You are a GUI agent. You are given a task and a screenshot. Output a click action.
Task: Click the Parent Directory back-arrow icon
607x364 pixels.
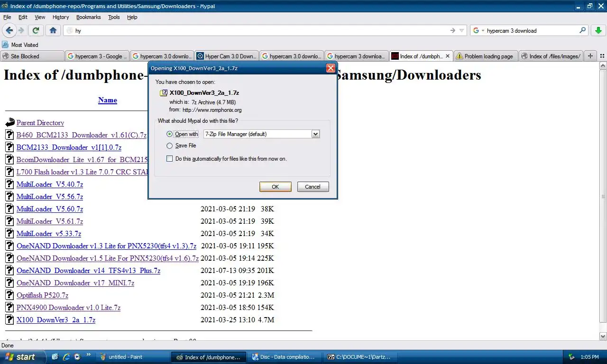[x=10, y=123]
